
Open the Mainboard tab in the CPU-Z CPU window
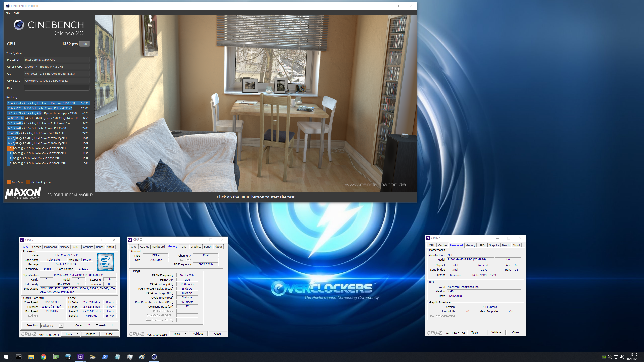click(x=50, y=247)
